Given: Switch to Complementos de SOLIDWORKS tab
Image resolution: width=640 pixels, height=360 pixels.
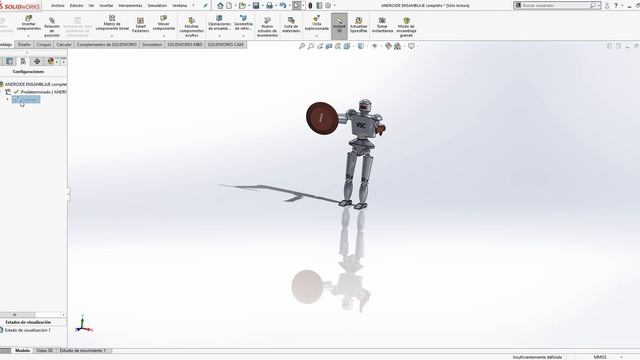Looking at the screenshot, I should tap(107, 44).
